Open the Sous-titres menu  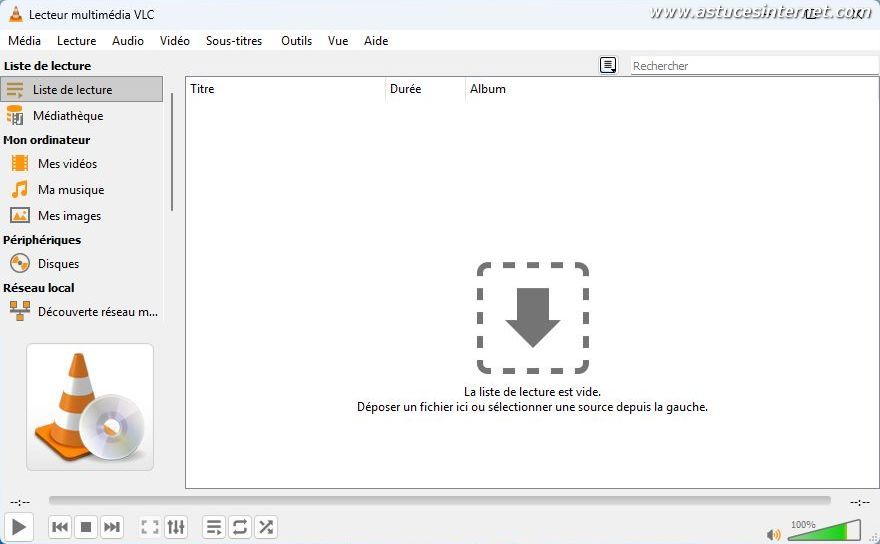coord(233,41)
